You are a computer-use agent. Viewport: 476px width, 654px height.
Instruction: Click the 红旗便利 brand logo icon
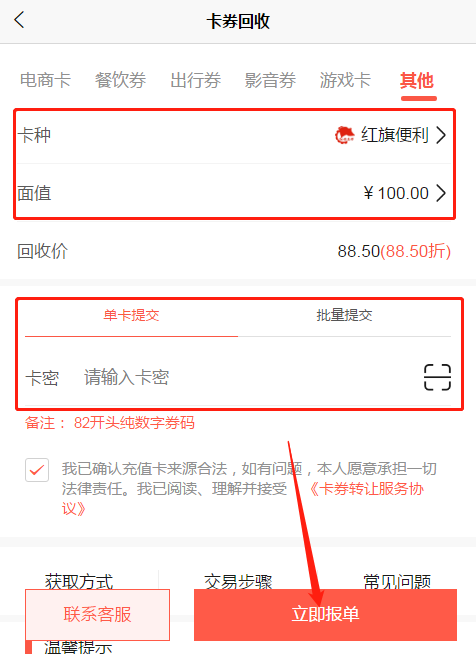344,135
